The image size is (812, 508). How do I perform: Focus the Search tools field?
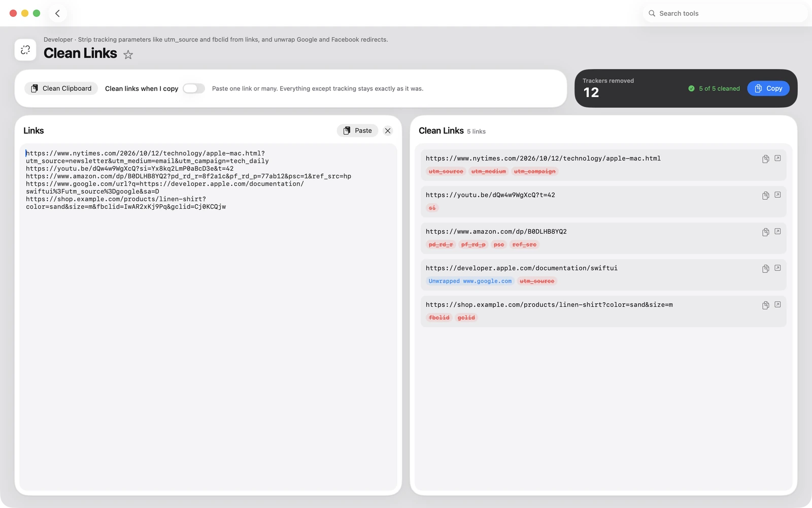726,13
